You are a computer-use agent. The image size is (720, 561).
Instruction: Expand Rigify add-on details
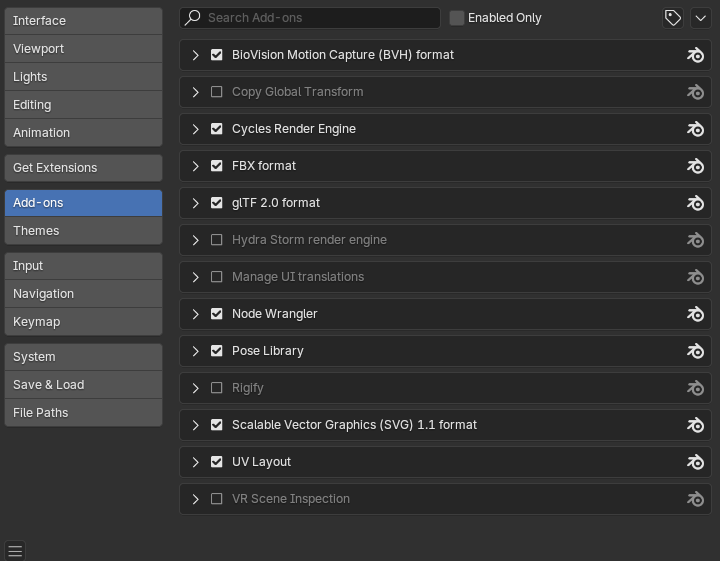[196, 388]
